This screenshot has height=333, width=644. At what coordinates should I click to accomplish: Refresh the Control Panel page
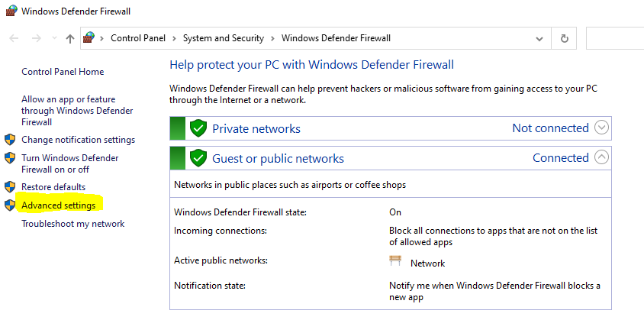coord(565,38)
